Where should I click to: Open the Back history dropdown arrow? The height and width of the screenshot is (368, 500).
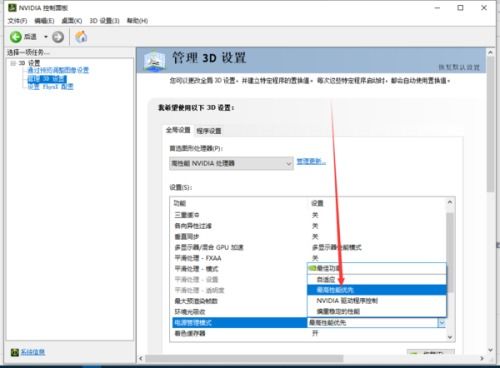tap(46, 37)
